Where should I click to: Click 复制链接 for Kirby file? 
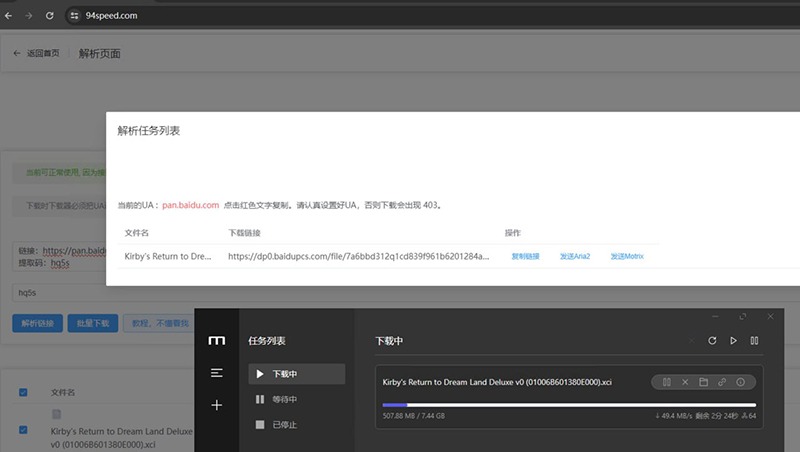tap(525, 256)
